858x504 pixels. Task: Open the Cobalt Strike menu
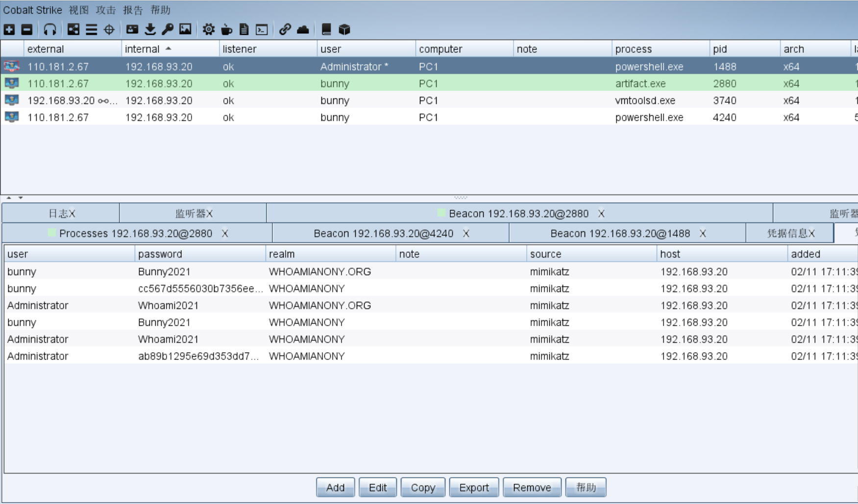click(x=32, y=10)
